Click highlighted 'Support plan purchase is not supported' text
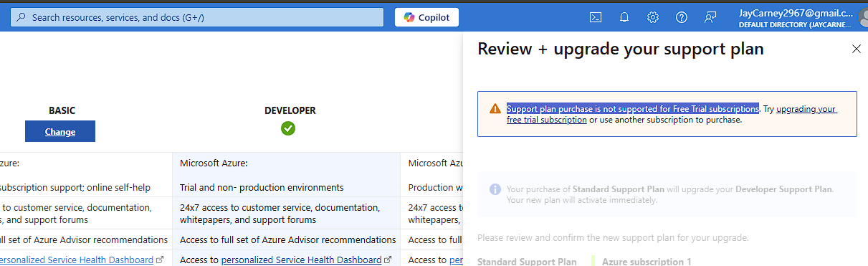 (x=633, y=109)
